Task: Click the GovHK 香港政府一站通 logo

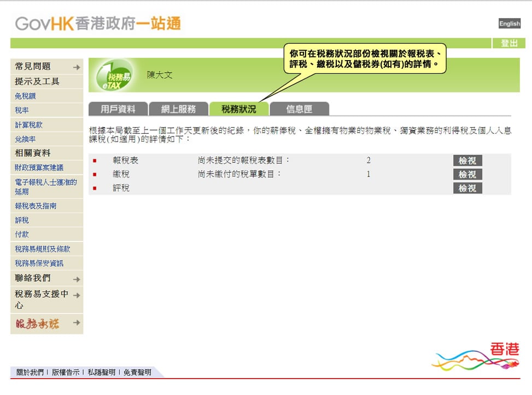Action: pyautogui.click(x=98, y=23)
